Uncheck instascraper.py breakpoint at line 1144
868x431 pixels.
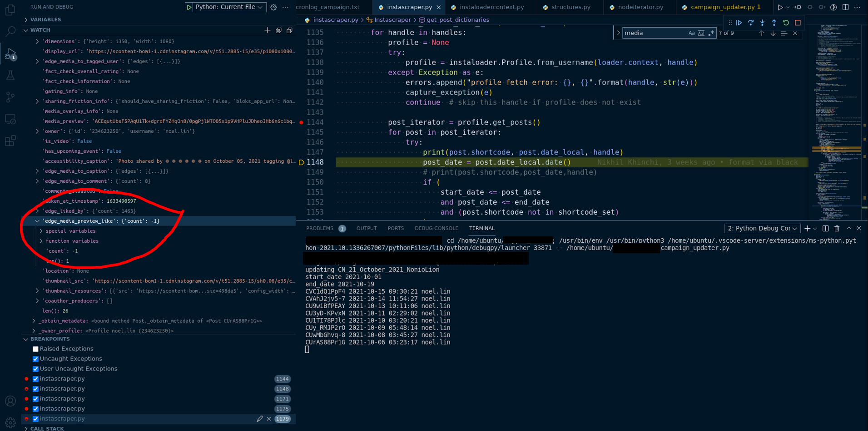pos(35,379)
